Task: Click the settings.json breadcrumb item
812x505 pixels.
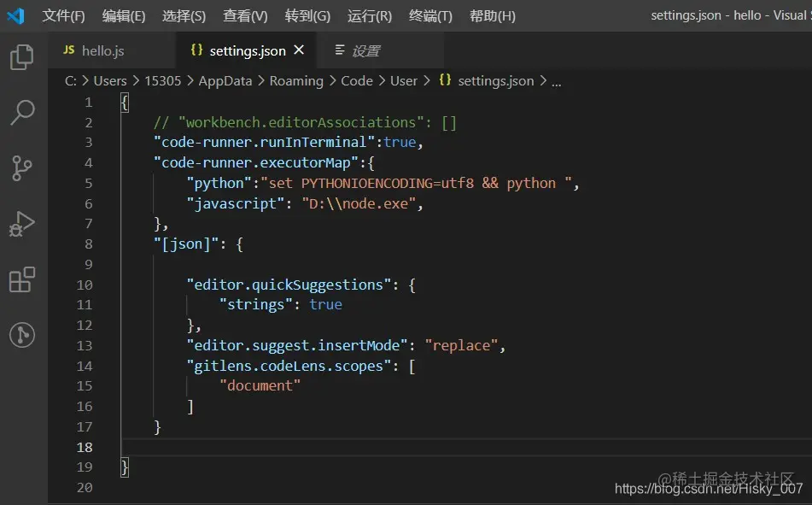Action: point(495,81)
